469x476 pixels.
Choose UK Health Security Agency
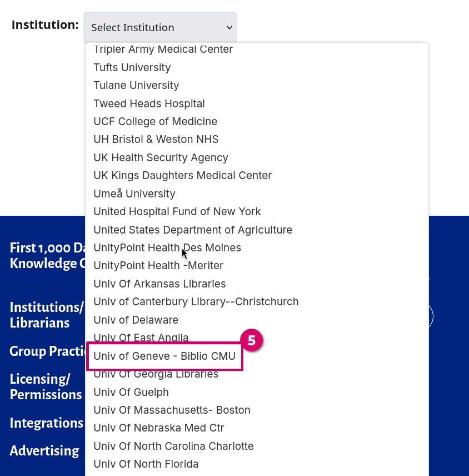(x=161, y=157)
